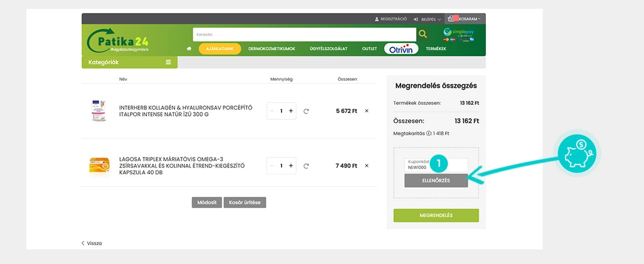Click the Kosár ürítése button
Viewport: 644px width, 264px height.
click(245, 203)
